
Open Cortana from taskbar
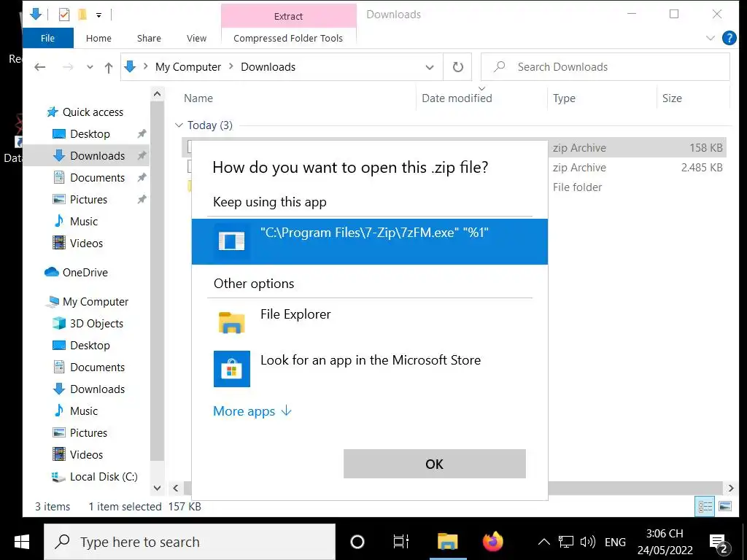coord(357,542)
